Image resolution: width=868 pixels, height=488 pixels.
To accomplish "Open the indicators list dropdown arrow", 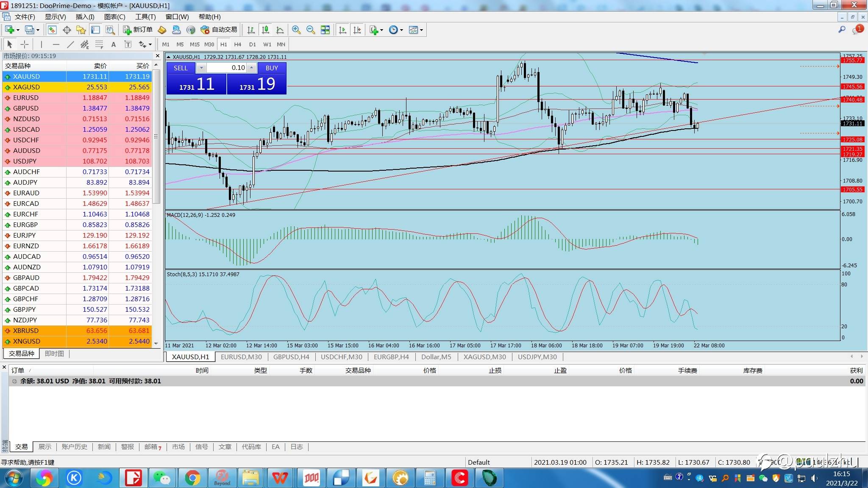I will click(x=381, y=30).
